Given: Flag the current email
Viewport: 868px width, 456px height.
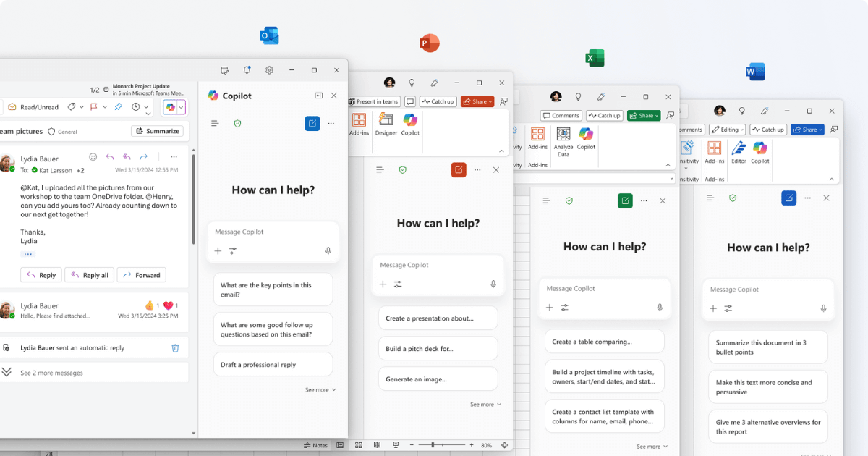Looking at the screenshot, I should tap(95, 106).
